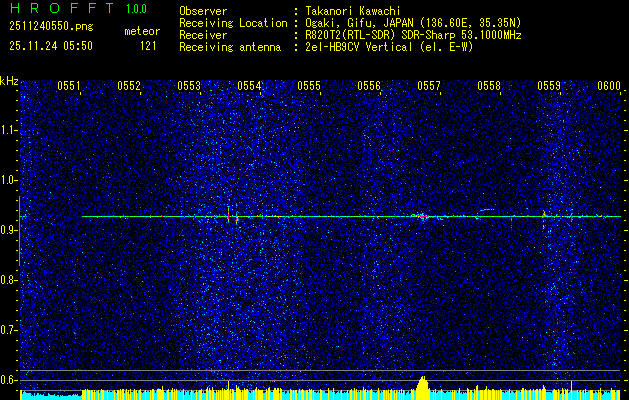Click the 0.8 kHz axis label
629x400 pixels.
[8, 280]
